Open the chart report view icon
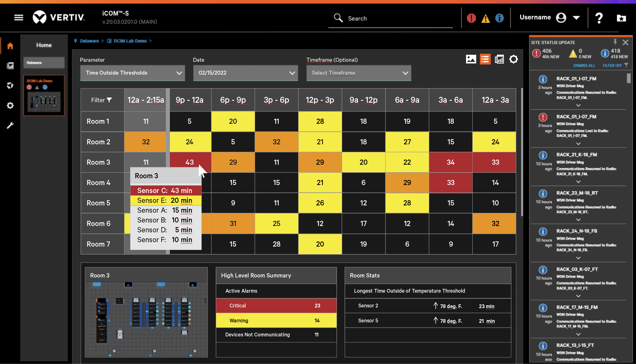Screen dimensions: 636x364 499,59
